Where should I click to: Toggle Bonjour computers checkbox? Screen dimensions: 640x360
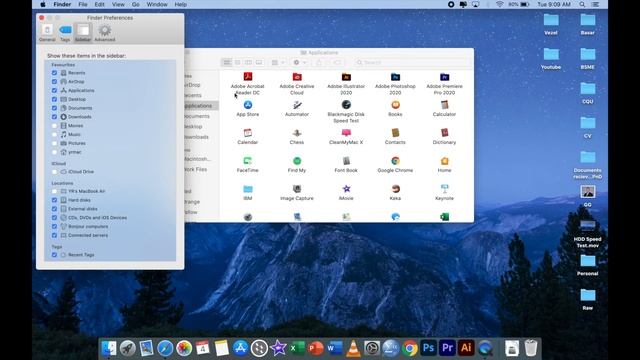click(x=54, y=227)
